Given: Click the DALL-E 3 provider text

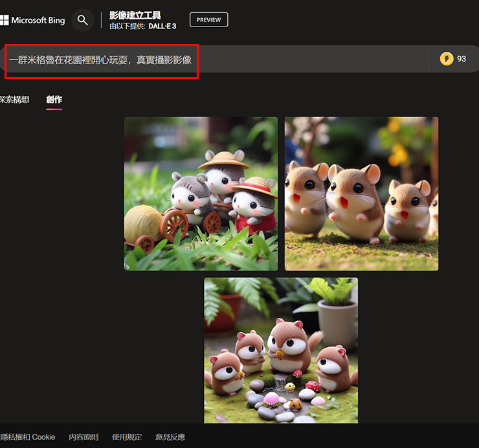Looking at the screenshot, I should (162, 26).
